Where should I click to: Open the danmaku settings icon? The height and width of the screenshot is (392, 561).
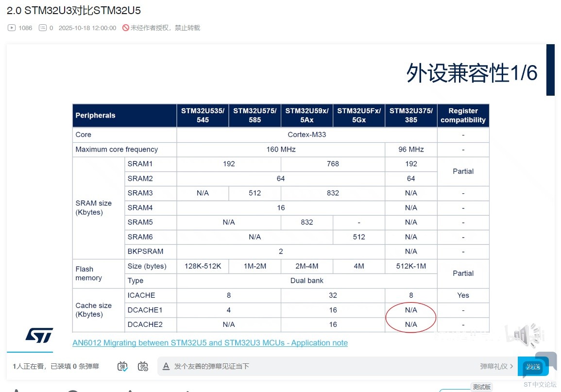(x=143, y=366)
